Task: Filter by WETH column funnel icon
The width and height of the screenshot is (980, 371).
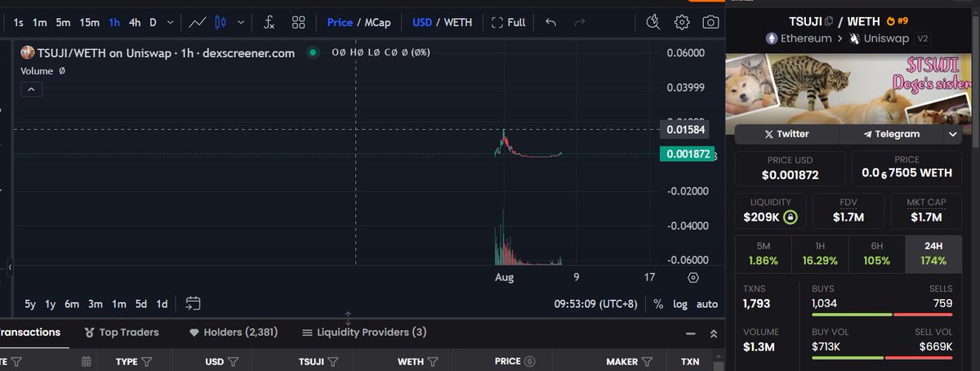Action: click(433, 361)
